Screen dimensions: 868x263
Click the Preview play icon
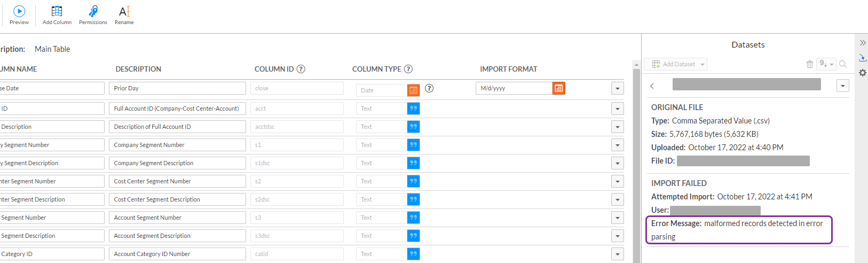click(19, 11)
